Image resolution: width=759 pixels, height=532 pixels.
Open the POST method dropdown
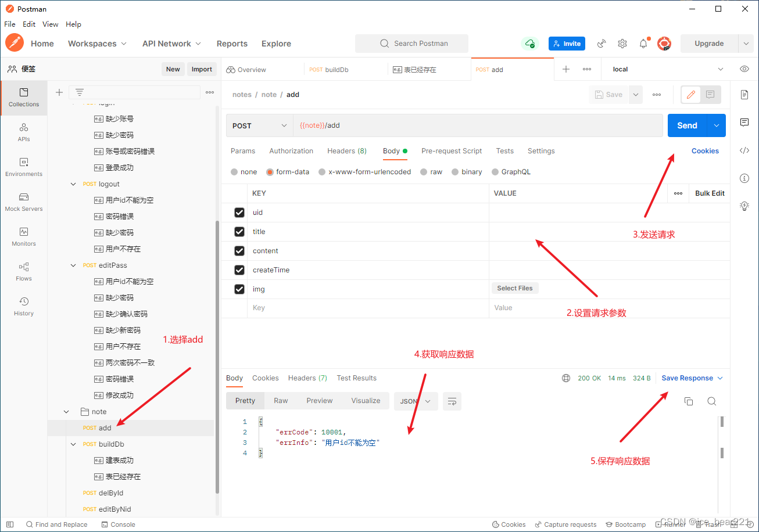click(259, 125)
